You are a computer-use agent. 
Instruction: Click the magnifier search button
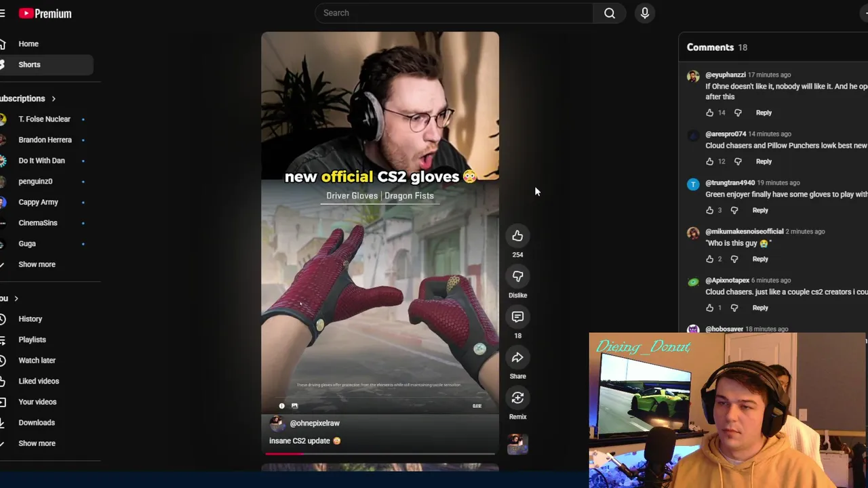point(610,13)
